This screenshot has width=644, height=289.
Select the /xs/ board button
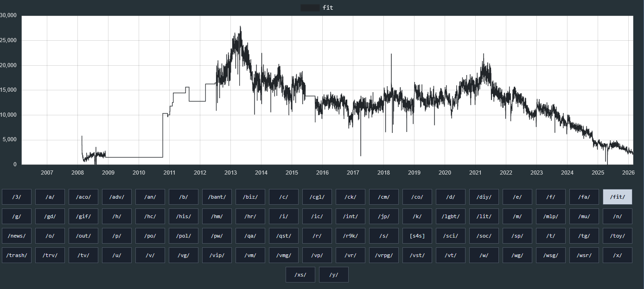(300, 275)
